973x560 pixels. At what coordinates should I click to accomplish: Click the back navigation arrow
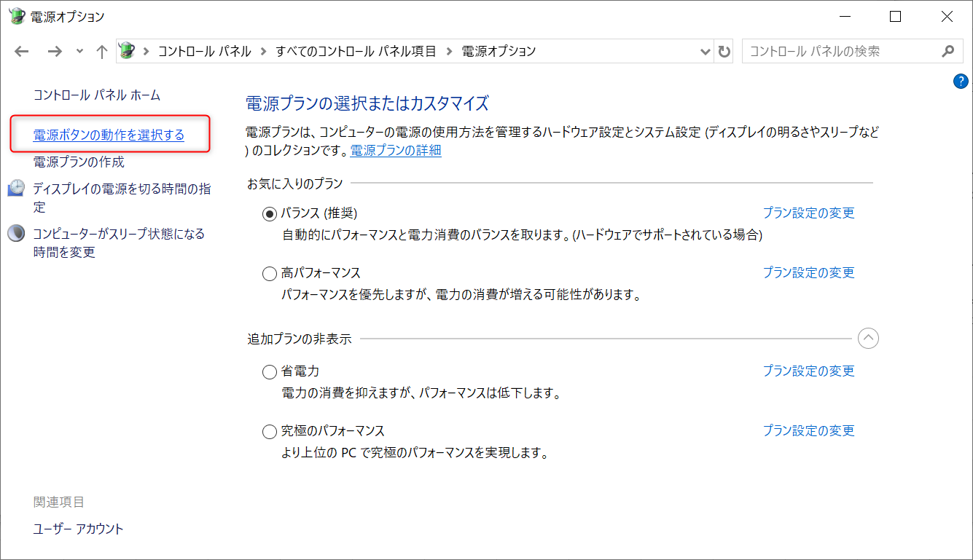point(22,51)
